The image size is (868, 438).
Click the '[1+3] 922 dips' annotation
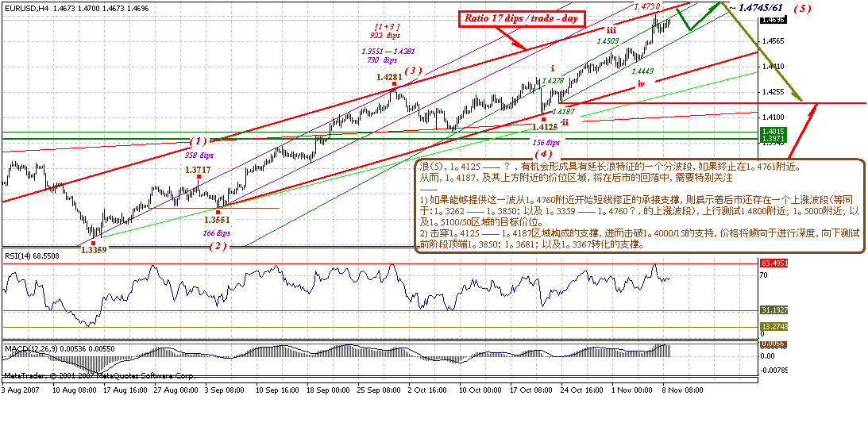click(x=386, y=30)
